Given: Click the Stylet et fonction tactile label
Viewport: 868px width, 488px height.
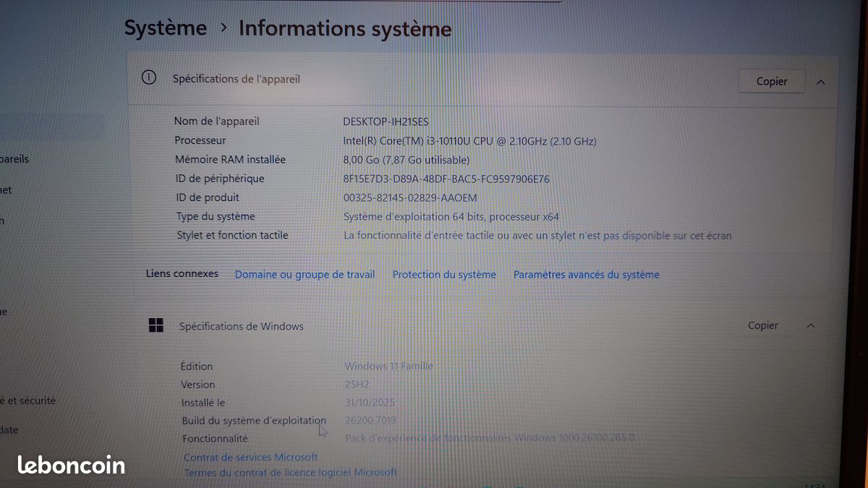Looking at the screenshot, I should tap(232, 235).
